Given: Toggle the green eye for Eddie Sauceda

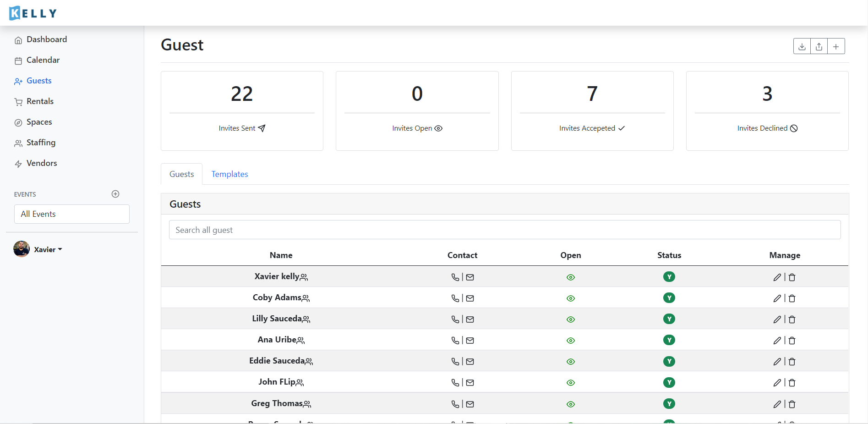Looking at the screenshot, I should (571, 361).
